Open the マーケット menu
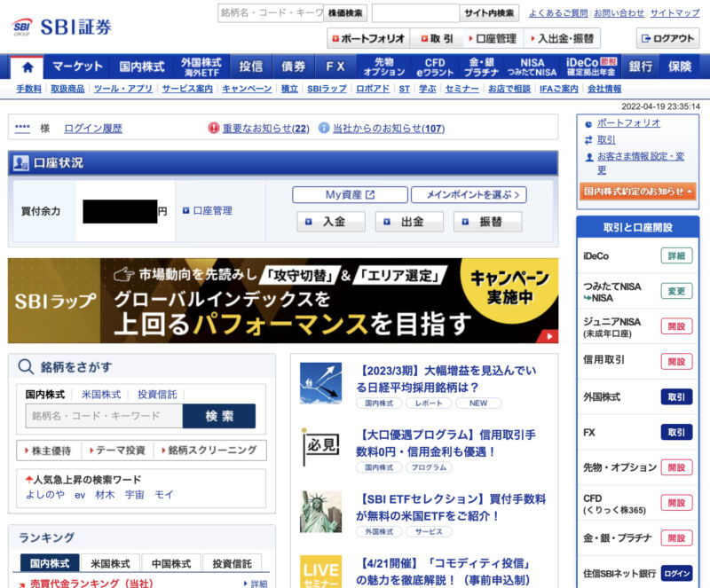This screenshot has height=588, width=710. click(x=77, y=67)
